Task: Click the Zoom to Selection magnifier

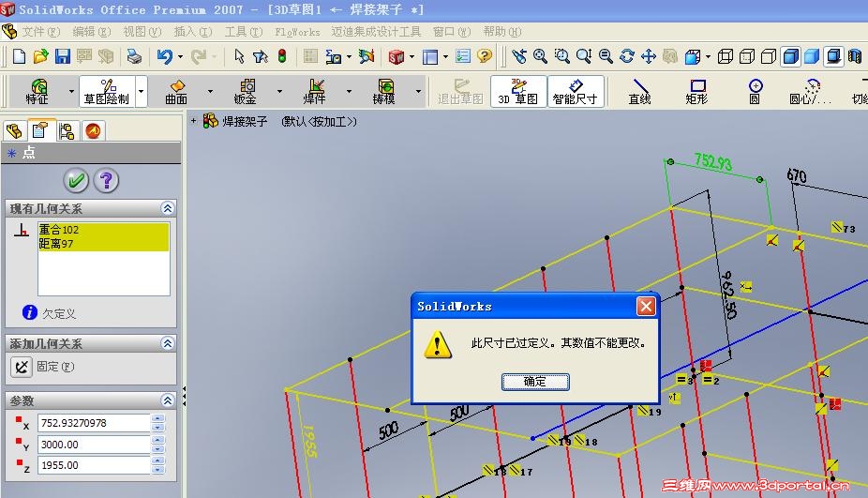Action: 606,56
